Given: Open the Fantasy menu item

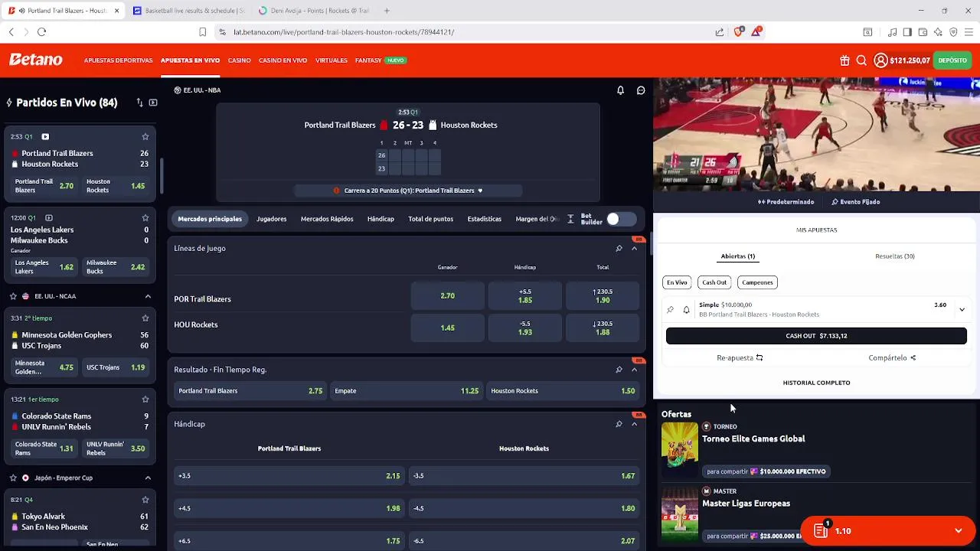Looking at the screenshot, I should 368,60.
